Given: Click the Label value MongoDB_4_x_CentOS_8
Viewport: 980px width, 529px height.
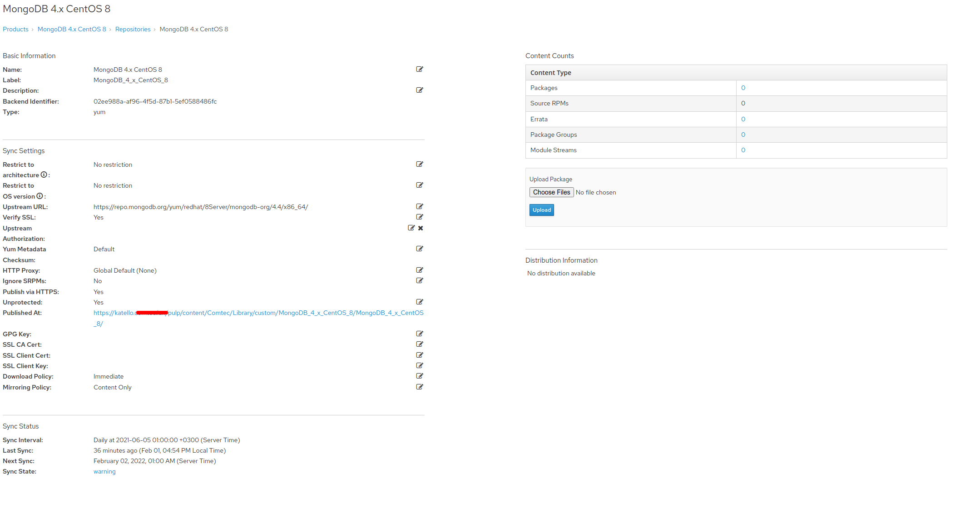Looking at the screenshot, I should [131, 80].
